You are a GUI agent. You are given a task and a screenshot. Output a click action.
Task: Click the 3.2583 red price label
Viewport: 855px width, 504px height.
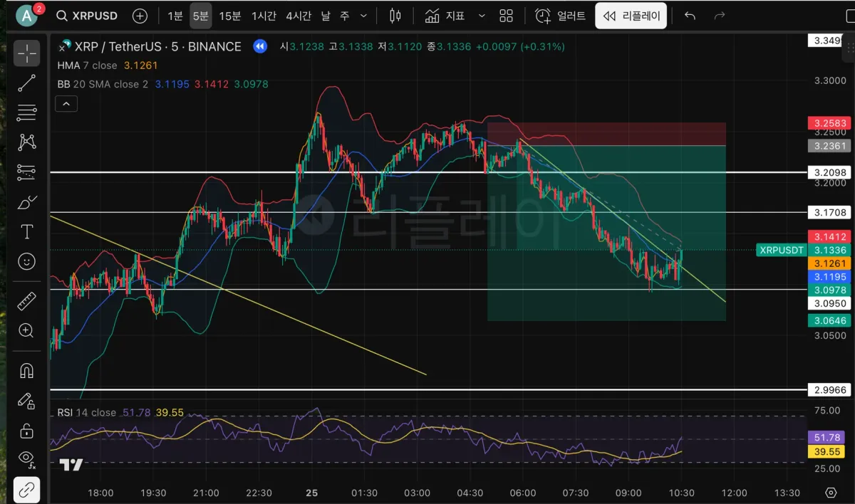829,123
